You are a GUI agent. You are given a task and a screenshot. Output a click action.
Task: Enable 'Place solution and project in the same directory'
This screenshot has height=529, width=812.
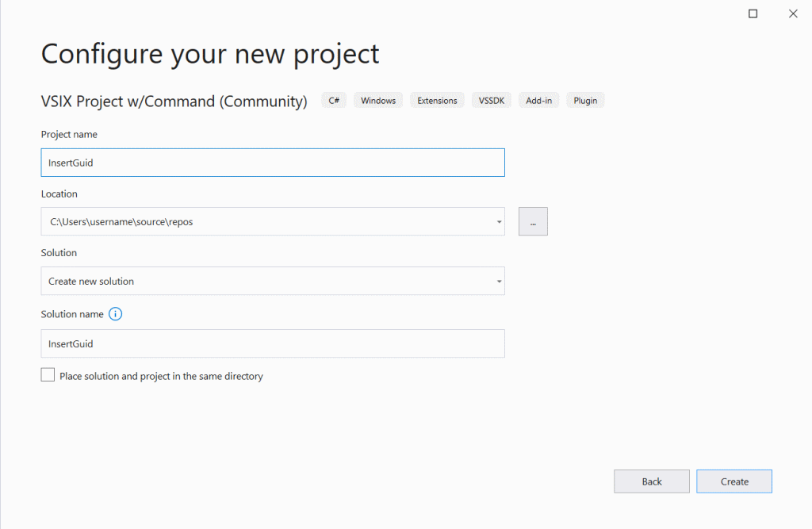pyautogui.click(x=48, y=374)
